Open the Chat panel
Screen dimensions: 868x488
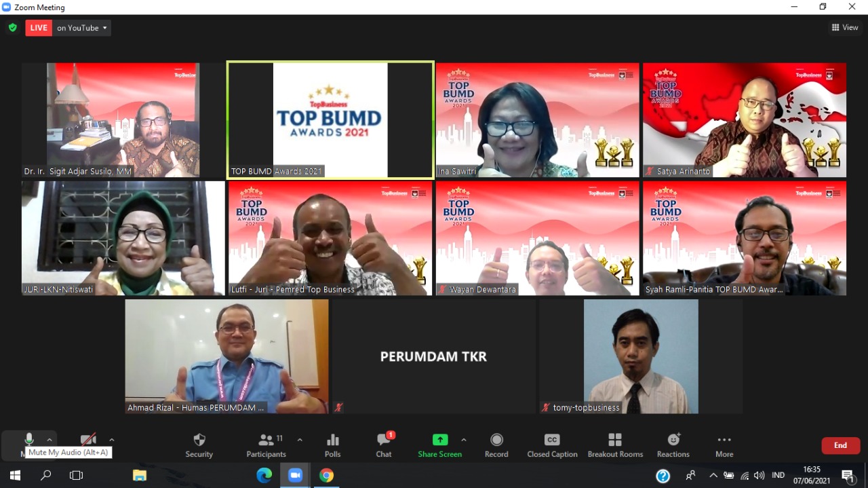pyautogui.click(x=384, y=445)
